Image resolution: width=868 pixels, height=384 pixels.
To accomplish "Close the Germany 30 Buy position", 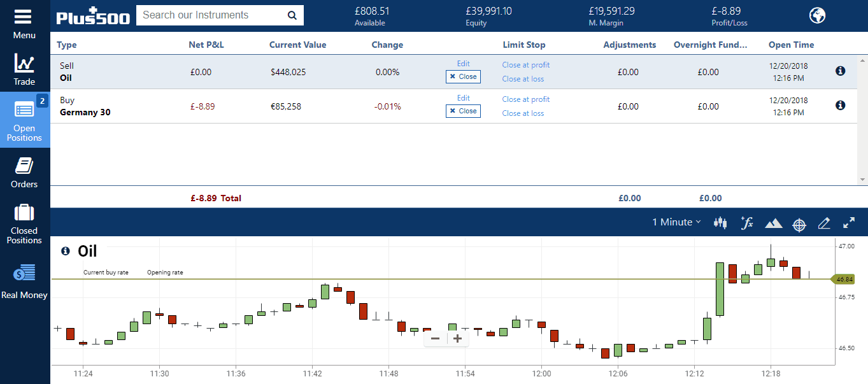I will 463,110.
